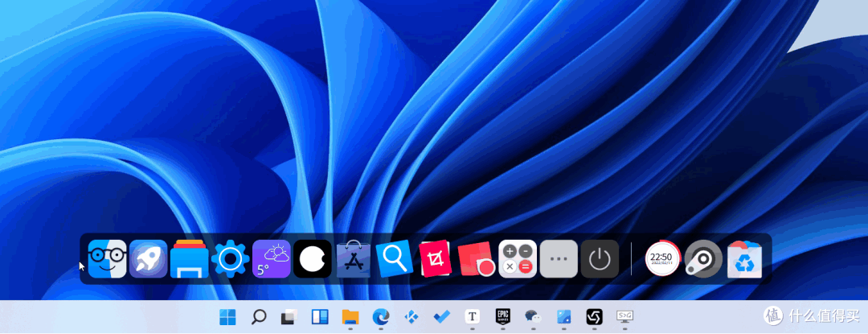Open the blue checkmark To Do taskbar icon
Viewport: 868px width, 334px height.
coord(442,317)
